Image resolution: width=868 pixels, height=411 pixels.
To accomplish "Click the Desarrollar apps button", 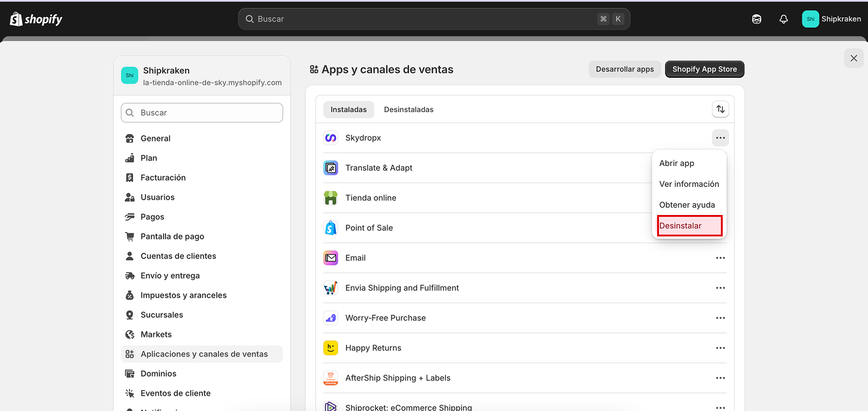I will tap(625, 69).
